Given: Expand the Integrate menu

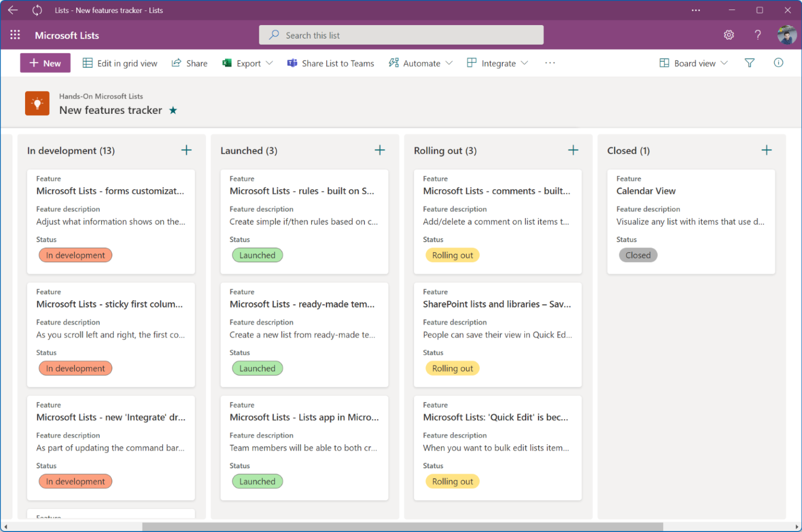Looking at the screenshot, I should click(498, 63).
